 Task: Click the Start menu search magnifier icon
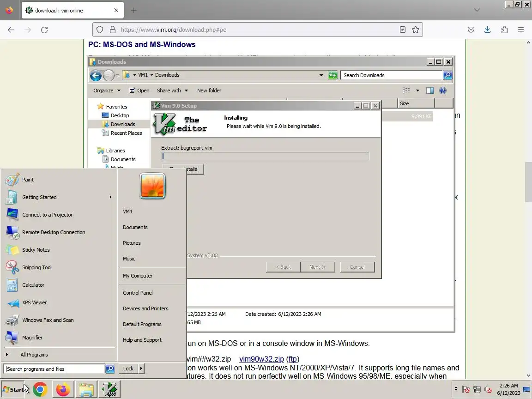(x=110, y=369)
